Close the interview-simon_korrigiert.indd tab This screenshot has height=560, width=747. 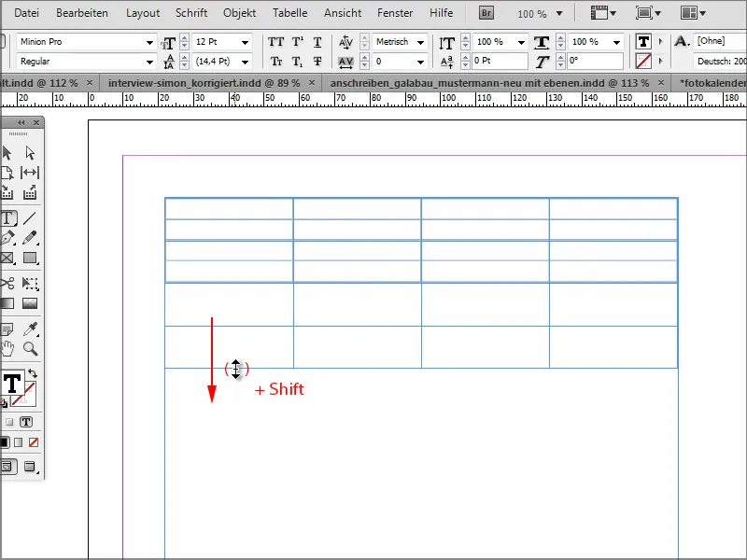tap(312, 83)
